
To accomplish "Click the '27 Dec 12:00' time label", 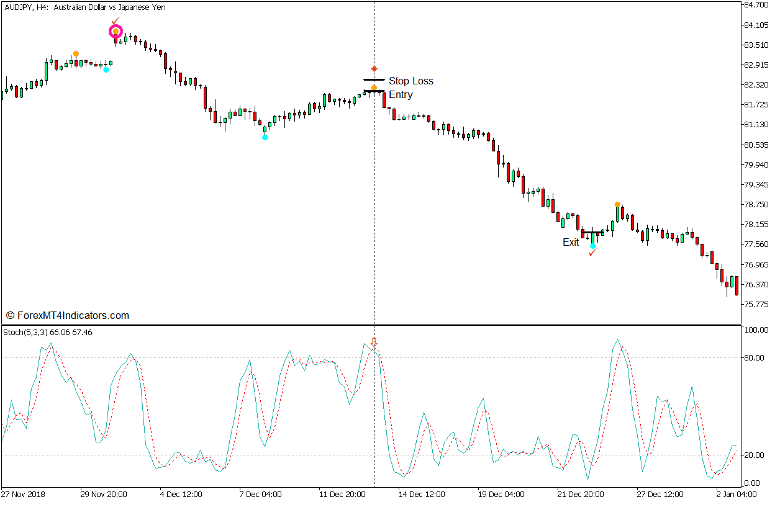I will click(660, 494).
